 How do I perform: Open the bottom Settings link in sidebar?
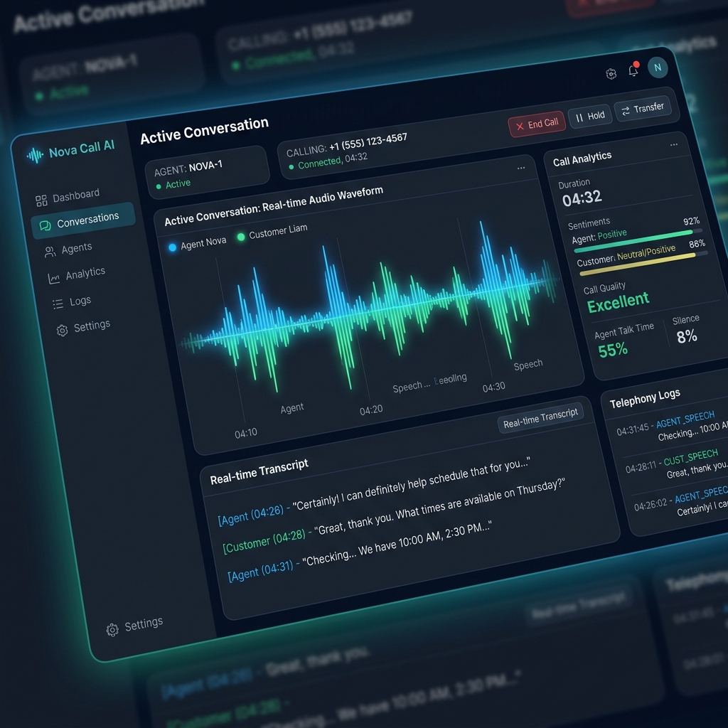pos(134,626)
